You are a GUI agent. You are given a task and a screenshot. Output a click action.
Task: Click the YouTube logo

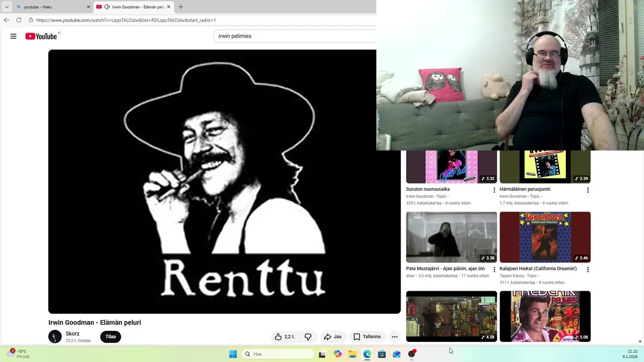coord(41,36)
